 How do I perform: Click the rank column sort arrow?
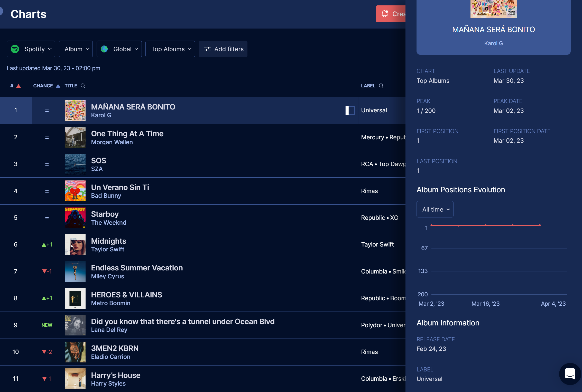(x=19, y=86)
